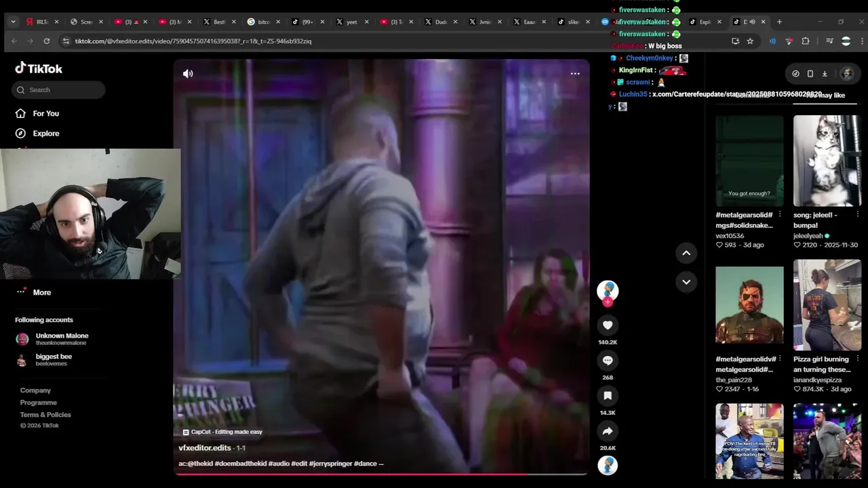Open the Explore page link

point(46,134)
